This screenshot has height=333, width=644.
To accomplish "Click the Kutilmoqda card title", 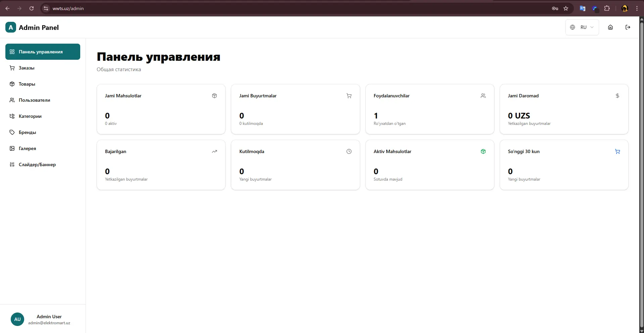I will point(252,151).
